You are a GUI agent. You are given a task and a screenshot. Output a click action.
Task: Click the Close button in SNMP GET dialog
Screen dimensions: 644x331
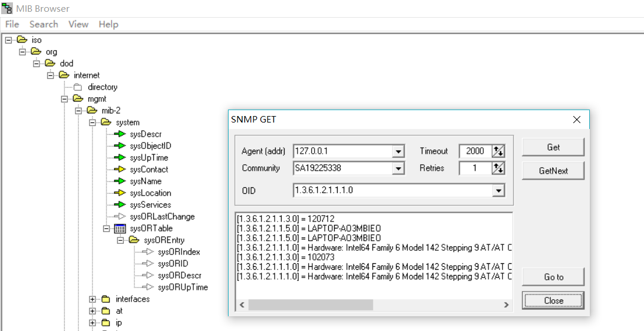(x=553, y=300)
